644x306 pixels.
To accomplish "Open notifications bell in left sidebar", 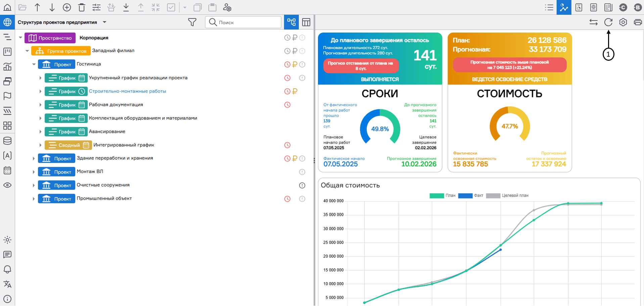I will tap(7, 269).
